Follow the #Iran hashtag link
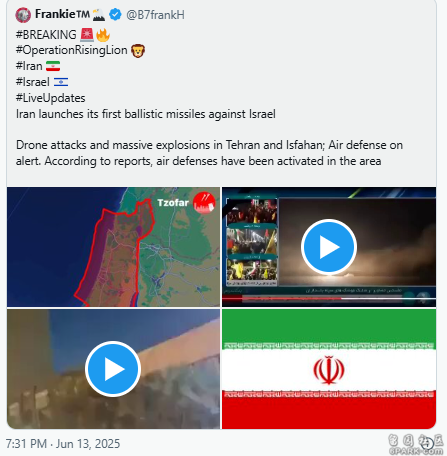Screen dimensions: 447x456 click(x=29, y=66)
